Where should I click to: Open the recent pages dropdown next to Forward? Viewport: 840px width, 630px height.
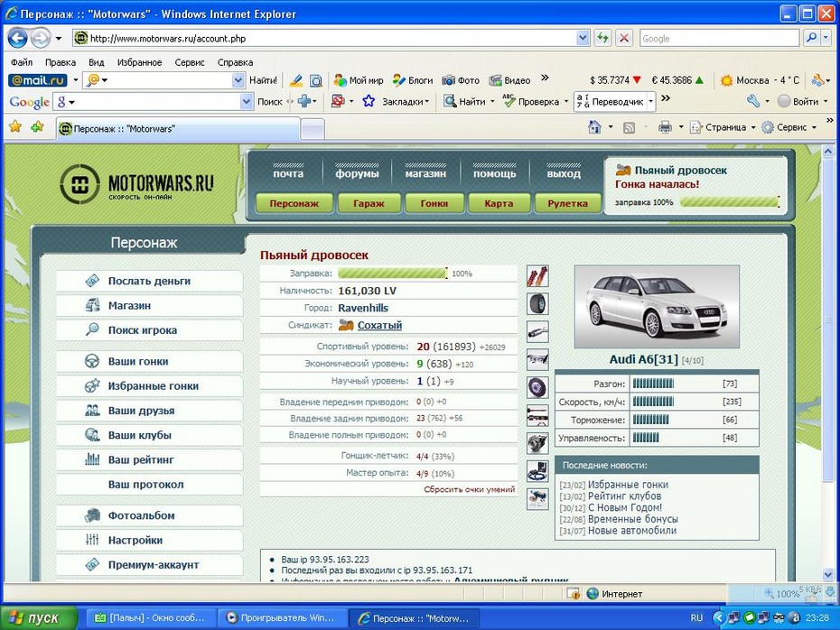(59, 38)
